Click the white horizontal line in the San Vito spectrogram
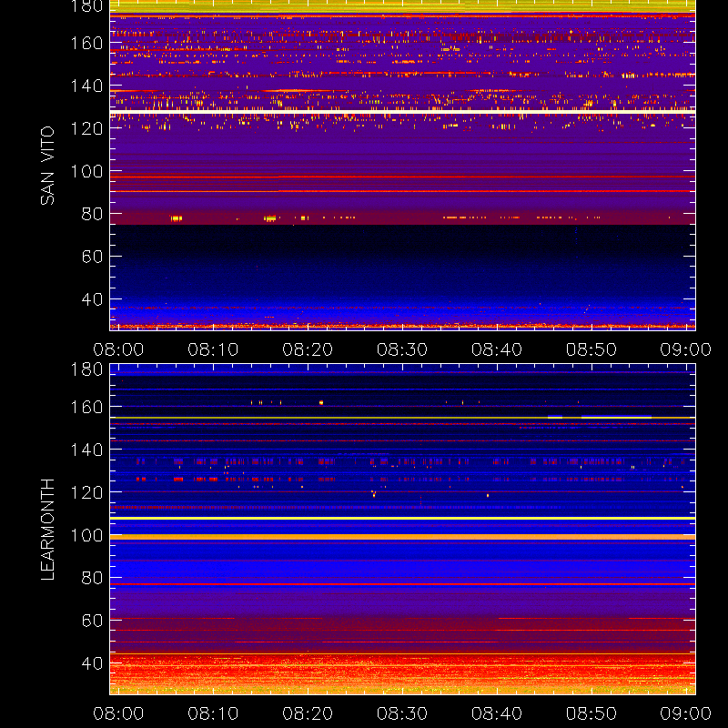Viewport: 728px width, 728px height. tap(402, 112)
